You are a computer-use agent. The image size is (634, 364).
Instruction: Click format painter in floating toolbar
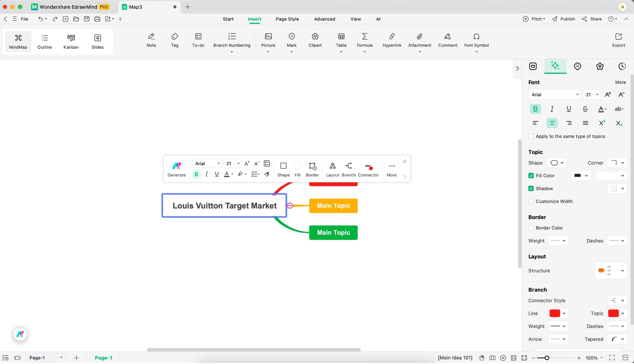[x=267, y=174]
